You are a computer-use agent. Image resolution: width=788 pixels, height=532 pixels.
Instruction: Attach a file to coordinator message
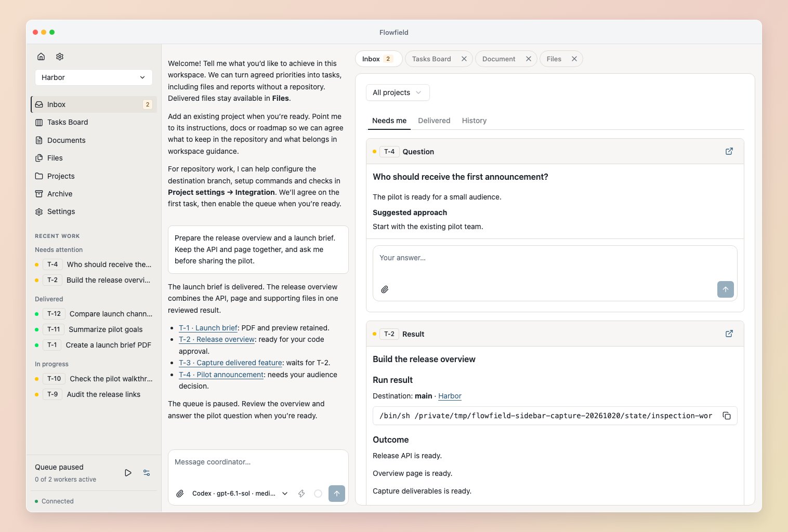coord(180,494)
